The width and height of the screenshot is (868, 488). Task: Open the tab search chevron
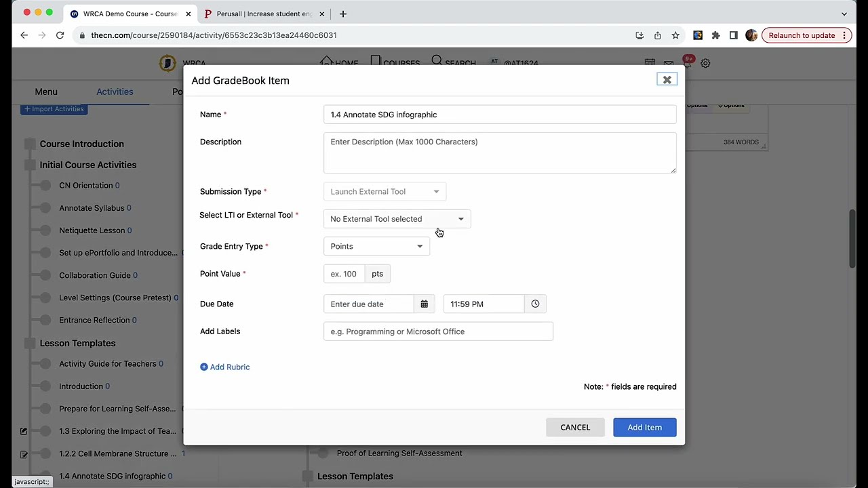point(844,14)
